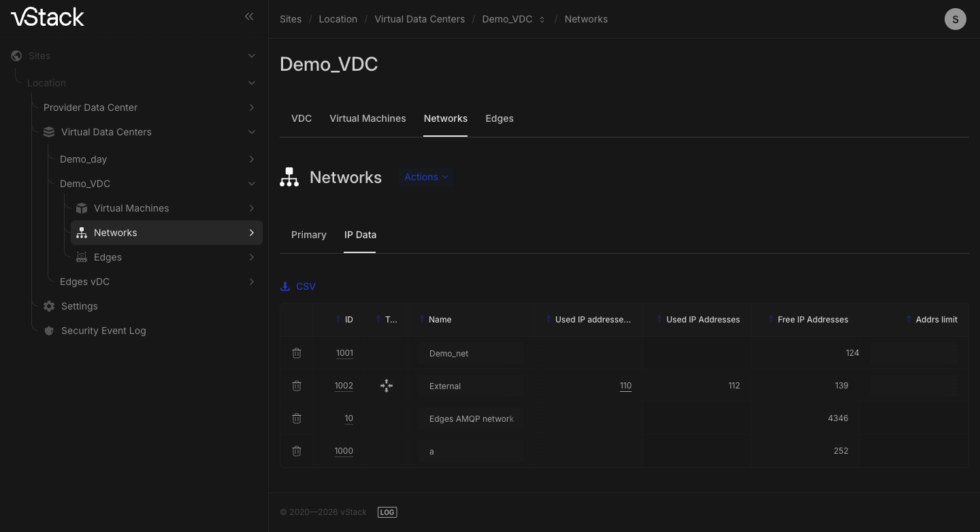Click the Networks heading icon
The image size is (980, 532).
(289, 177)
